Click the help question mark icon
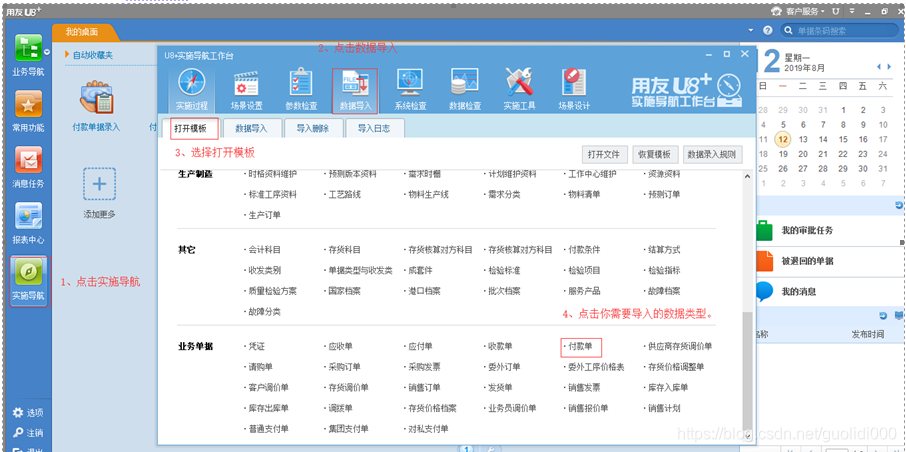 coord(768,30)
